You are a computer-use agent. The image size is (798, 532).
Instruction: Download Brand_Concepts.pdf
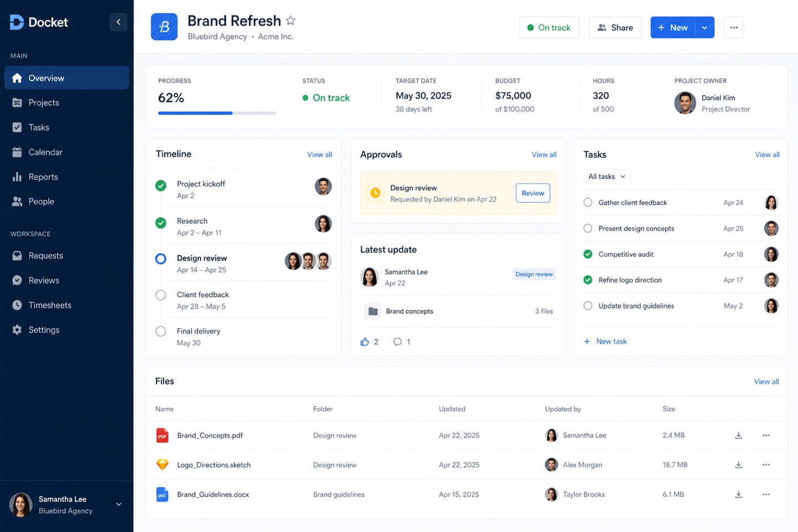[x=739, y=436]
